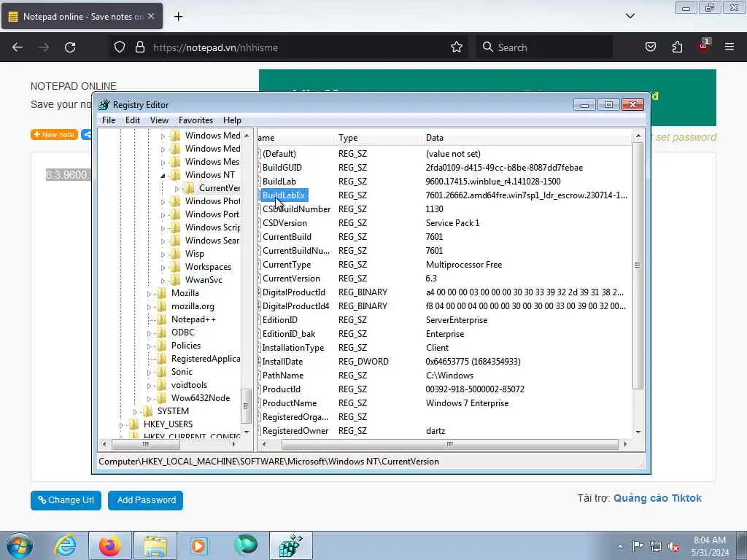Expand the SYSTEM hive arrow

(135, 411)
